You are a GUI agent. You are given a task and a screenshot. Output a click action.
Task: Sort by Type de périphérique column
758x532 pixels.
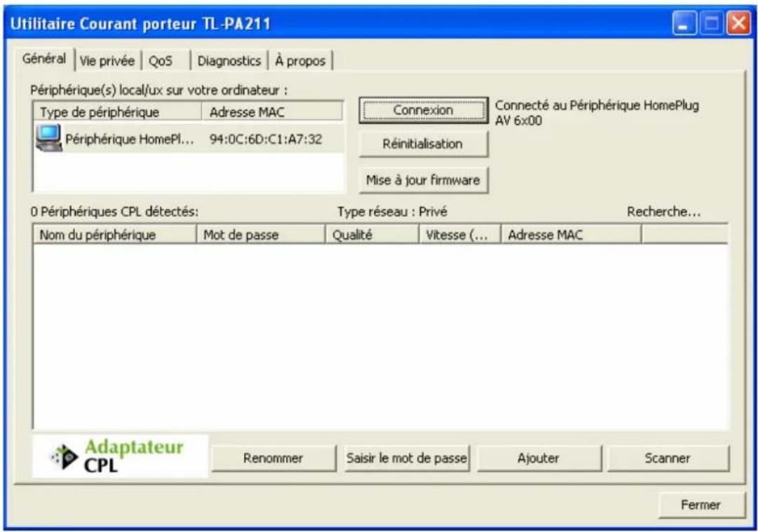pos(118,112)
